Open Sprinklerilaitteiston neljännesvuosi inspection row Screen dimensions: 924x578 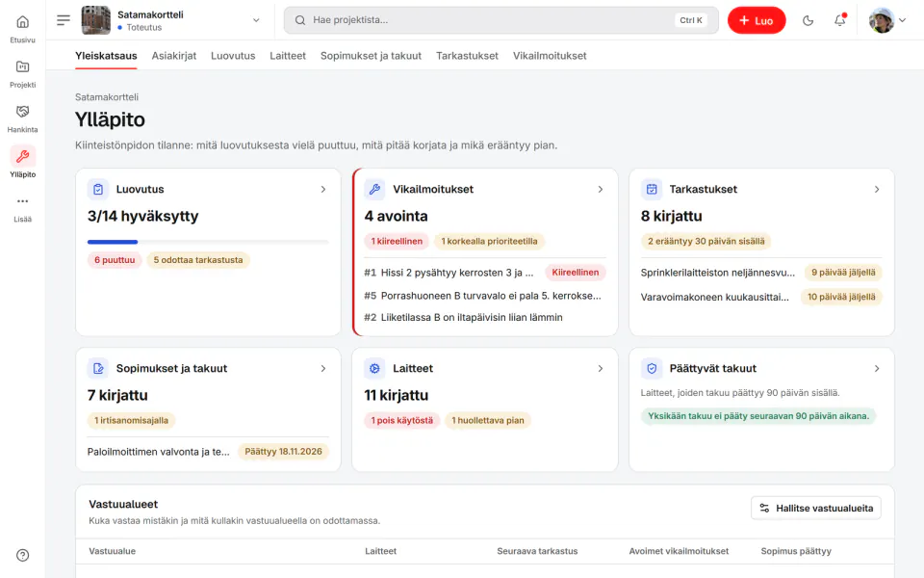(761, 273)
